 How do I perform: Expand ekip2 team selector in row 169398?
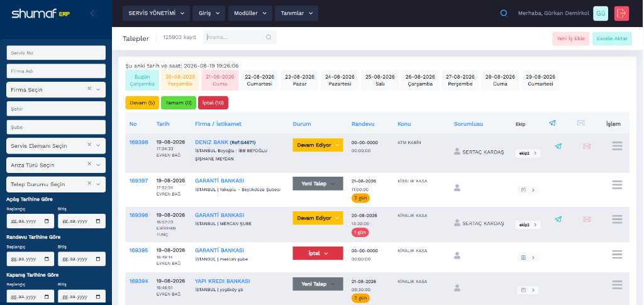pos(528,153)
